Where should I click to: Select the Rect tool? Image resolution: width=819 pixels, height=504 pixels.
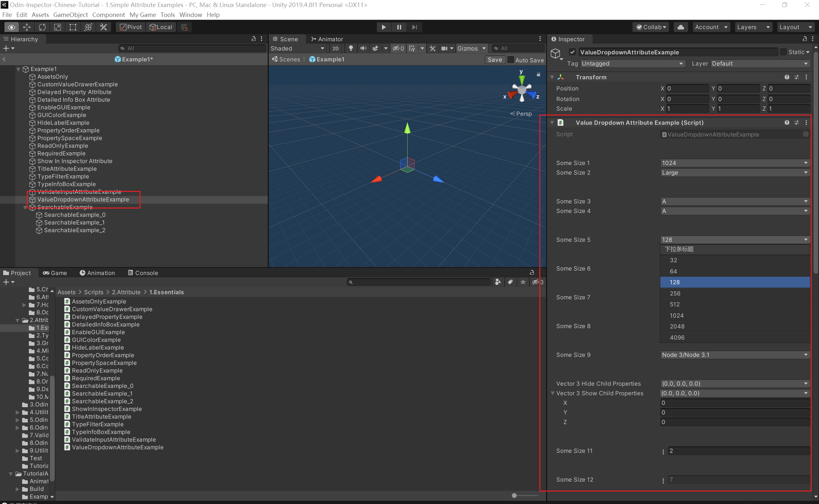click(73, 27)
